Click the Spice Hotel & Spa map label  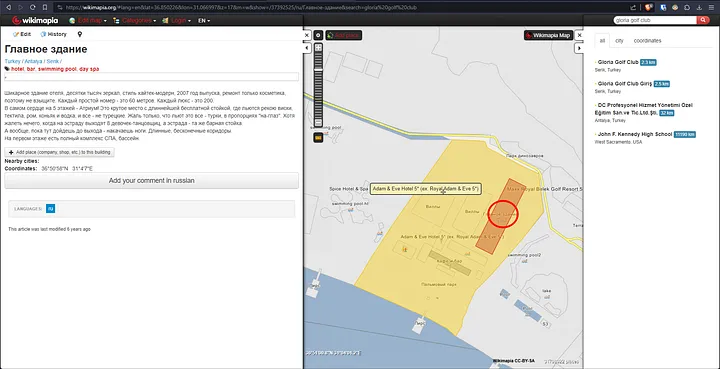(x=349, y=189)
